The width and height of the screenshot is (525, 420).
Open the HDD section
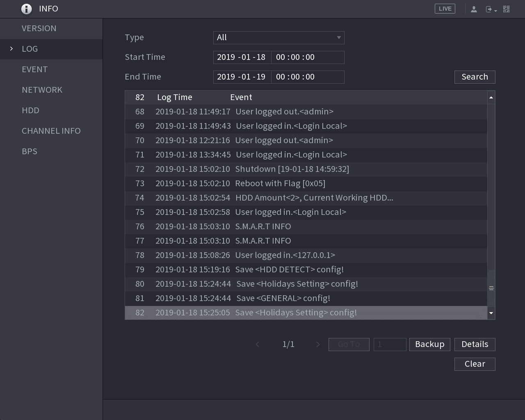[51, 110]
